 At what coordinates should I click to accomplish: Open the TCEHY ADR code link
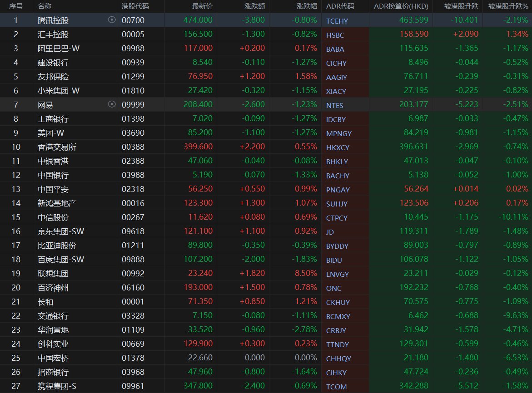pos(337,21)
